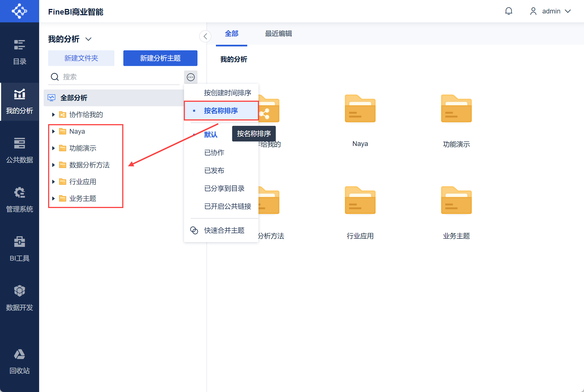Collapse the left panel with arrow button

pos(205,36)
